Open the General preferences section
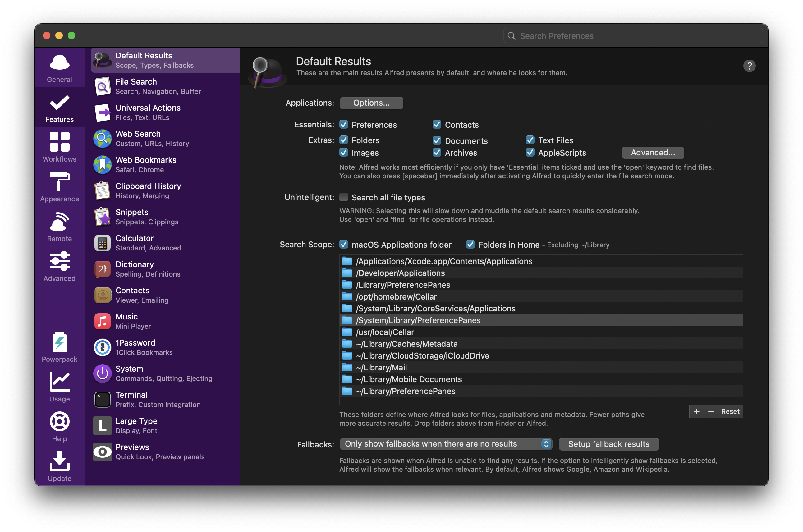Image resolution: width=803 pixels, height=532 pixels. point(59,68)
